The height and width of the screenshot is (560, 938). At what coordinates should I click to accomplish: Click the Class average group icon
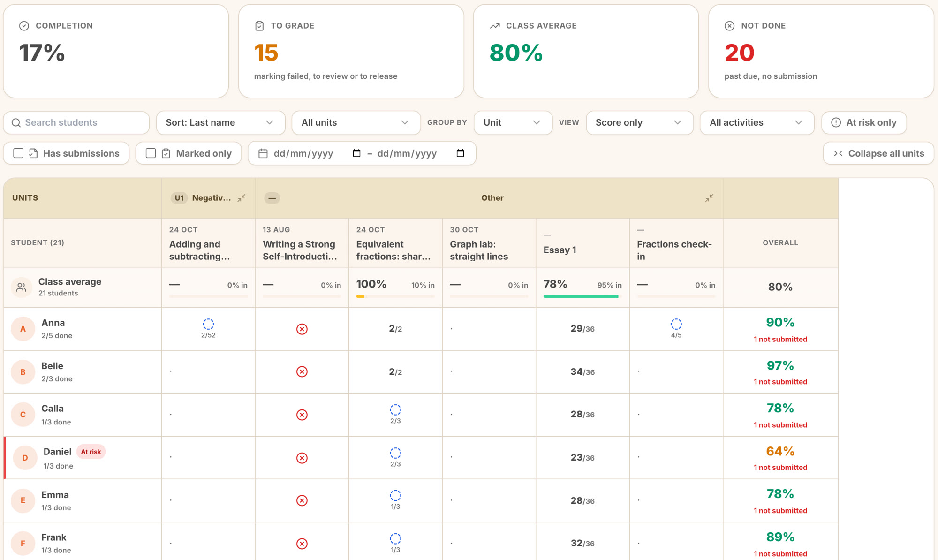pos(21,287)
